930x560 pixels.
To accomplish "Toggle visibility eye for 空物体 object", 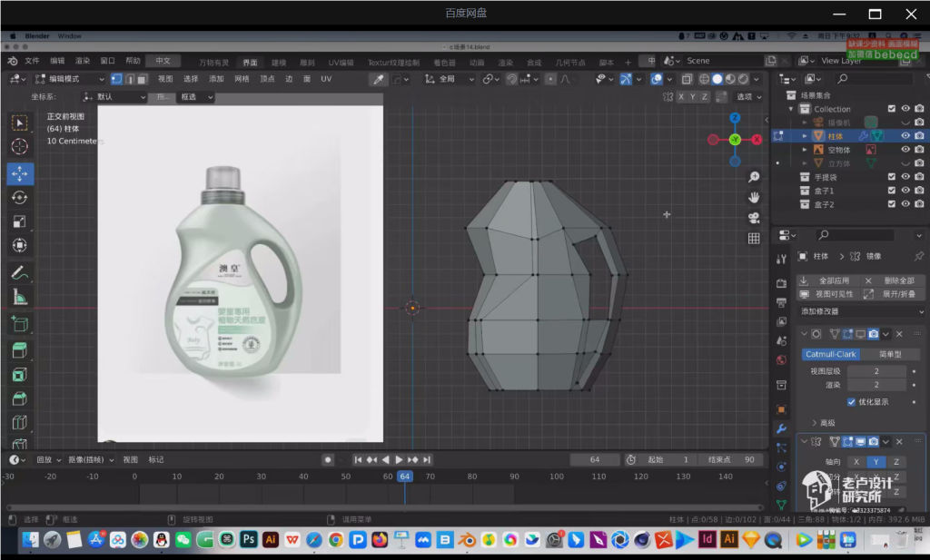I will point(905,150).
